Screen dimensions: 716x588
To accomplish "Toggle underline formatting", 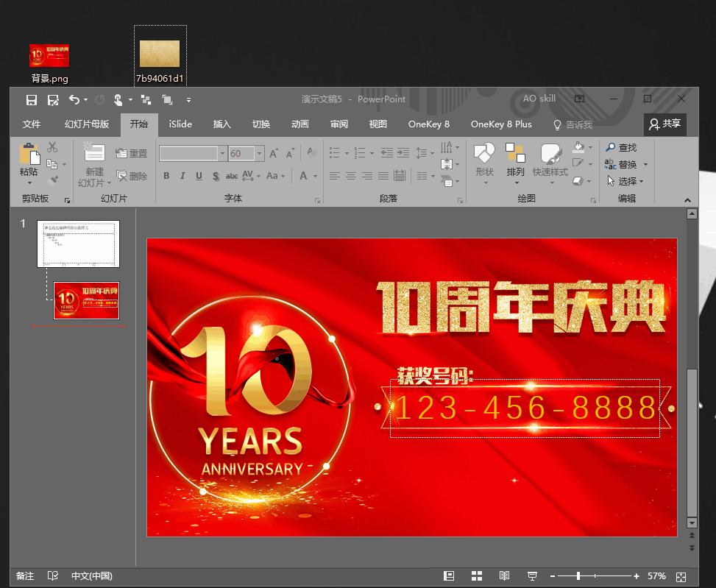I will click(198, 176).
